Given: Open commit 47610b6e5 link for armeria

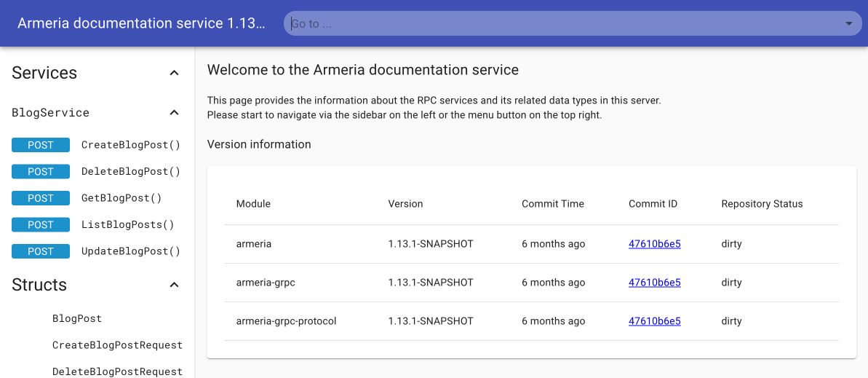Looking at the screenshot, I should [654, 244].
